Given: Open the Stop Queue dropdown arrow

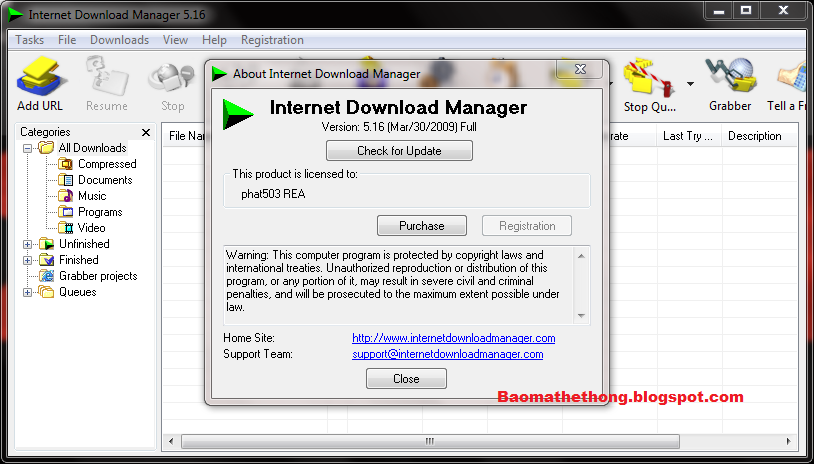Looking at the screenshot, I should point(690,84).
